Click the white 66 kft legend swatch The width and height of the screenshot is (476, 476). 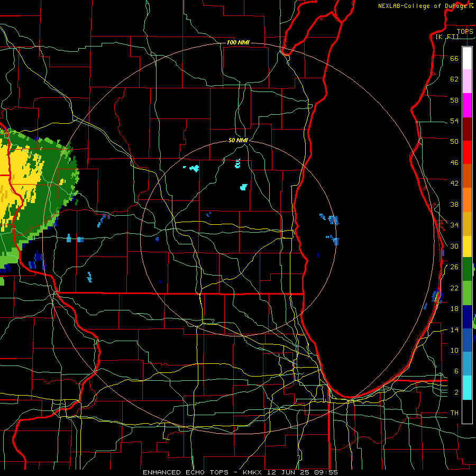467,58
